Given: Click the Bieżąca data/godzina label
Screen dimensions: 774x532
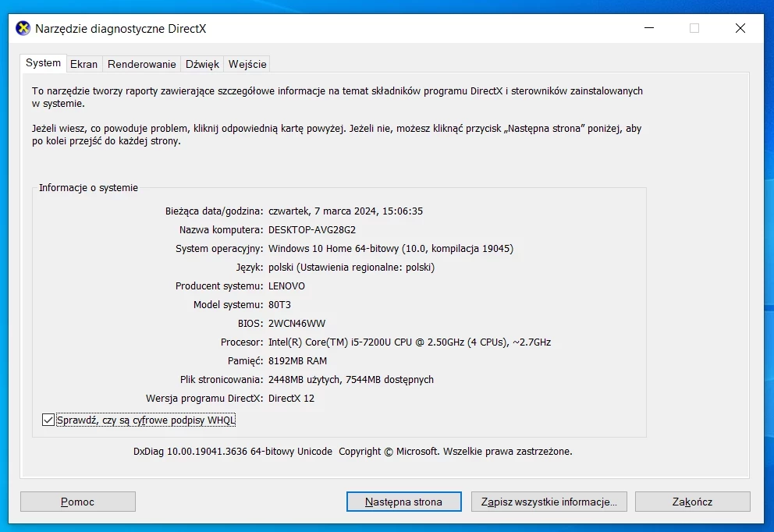Looking at the screenshot, I should 214,211.
